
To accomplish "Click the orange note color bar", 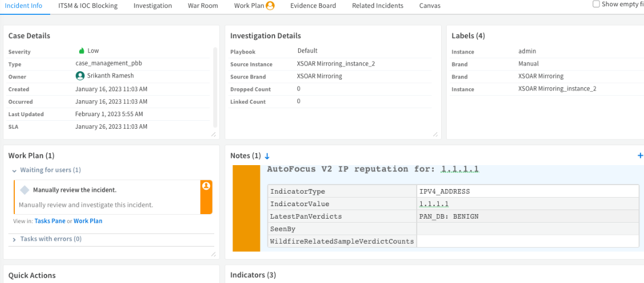I will click(x=246, y=208).
